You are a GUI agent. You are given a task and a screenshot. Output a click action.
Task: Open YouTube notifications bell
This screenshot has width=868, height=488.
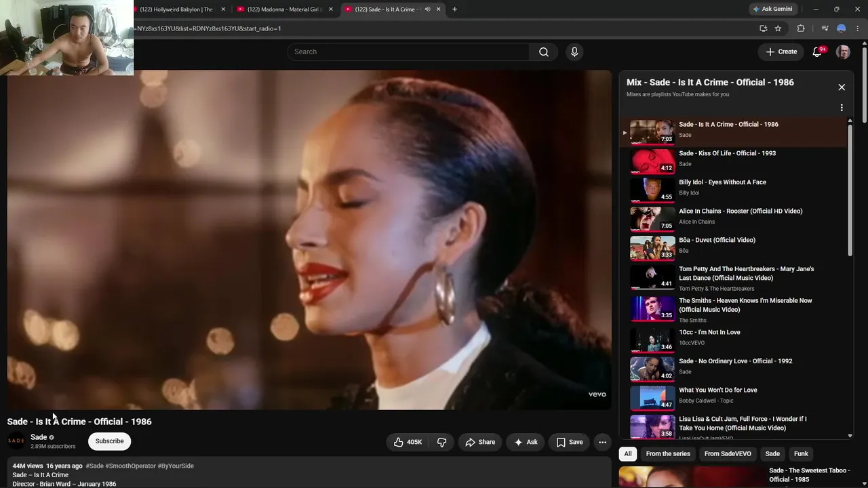click(817, 52)
